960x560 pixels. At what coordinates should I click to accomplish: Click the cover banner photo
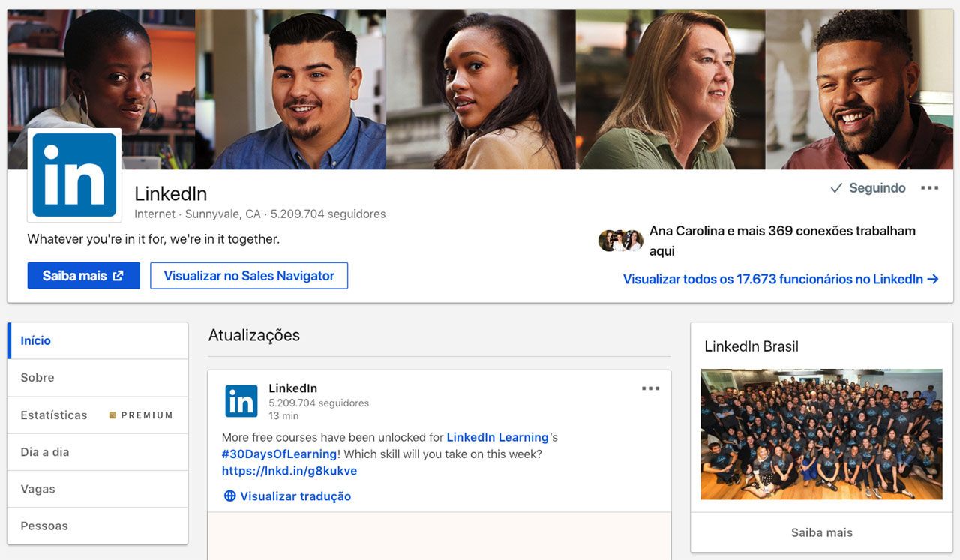[x=480, y=89]
